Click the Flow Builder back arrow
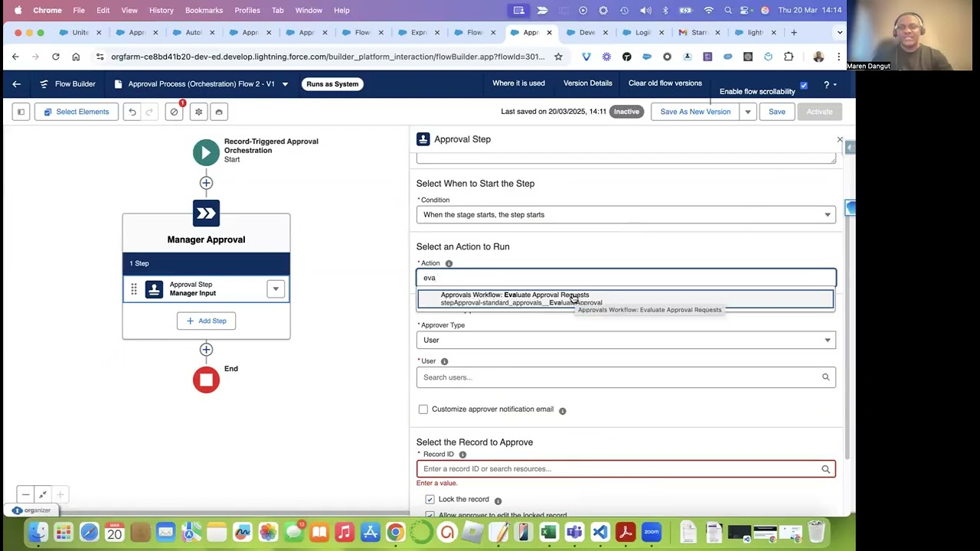 [16, 84]
